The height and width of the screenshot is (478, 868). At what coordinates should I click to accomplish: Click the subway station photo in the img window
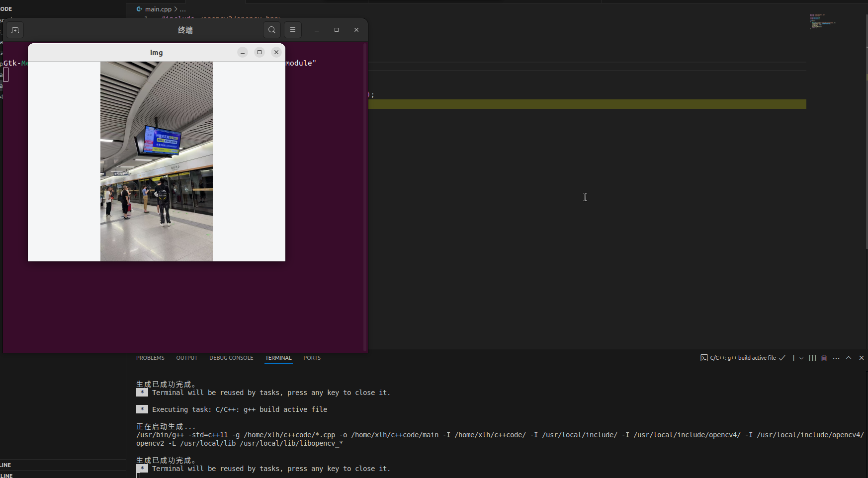[156, 161]
